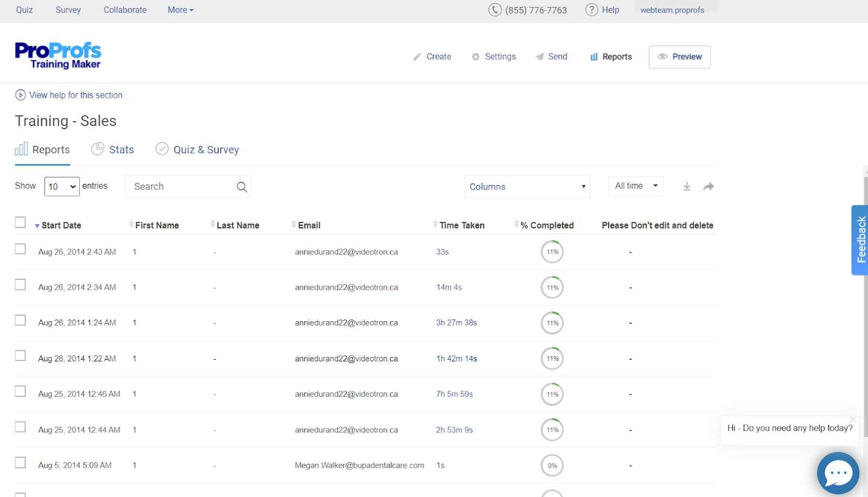This screenshot has width=868, height=497.
Task: Check the Aug 25, 2014 12:44 AM row
Action: 20,427
